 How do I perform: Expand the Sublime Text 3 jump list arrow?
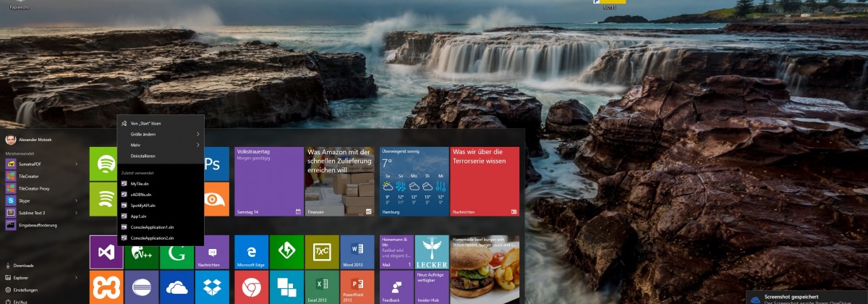[x=77, y=213]
